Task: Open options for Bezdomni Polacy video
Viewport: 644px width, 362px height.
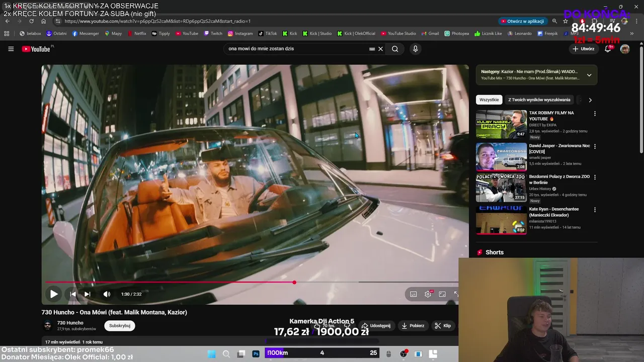Action: 595,177
